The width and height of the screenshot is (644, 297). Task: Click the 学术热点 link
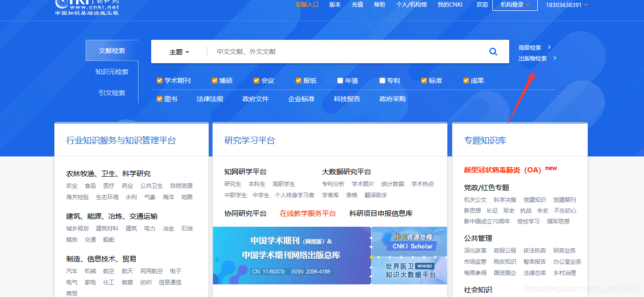(x=423, y=184)
